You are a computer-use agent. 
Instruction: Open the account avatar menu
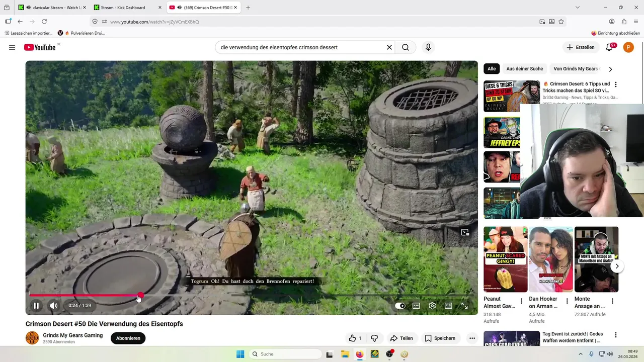tap(628, 47)
